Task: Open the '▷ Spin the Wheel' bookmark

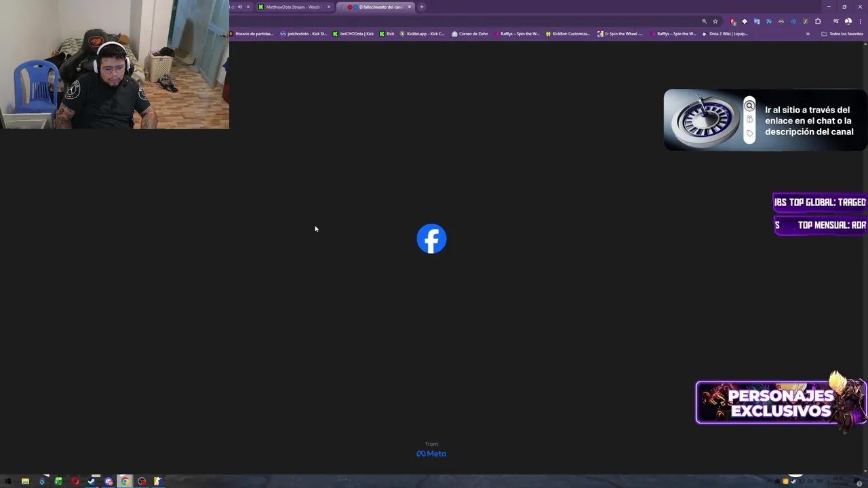Action: point(620,33)
